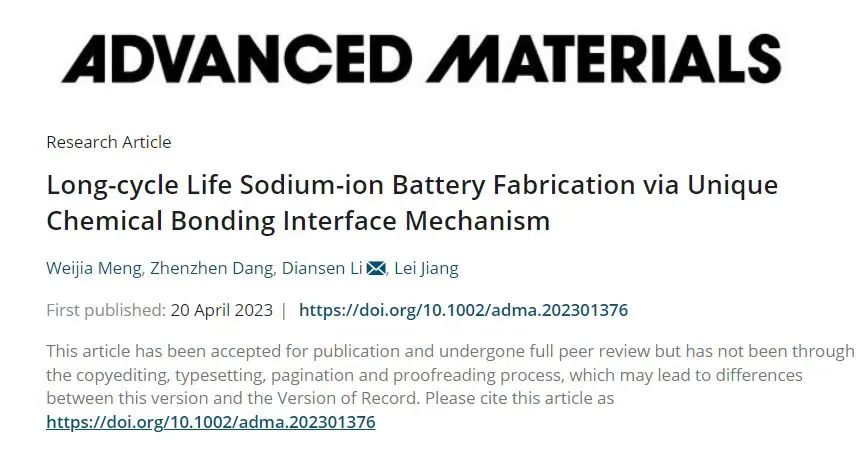
Task: Click the word ADVANCED in the logo
Action: point(237,59)
